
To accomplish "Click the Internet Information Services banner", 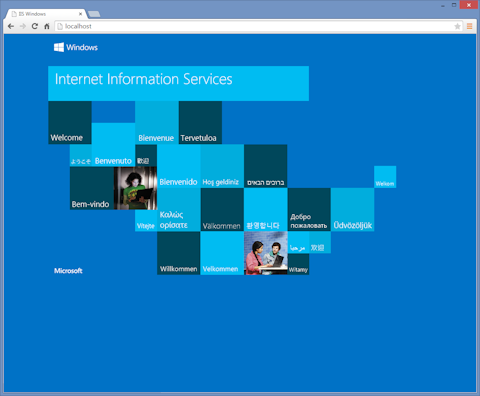I will 178,83.
